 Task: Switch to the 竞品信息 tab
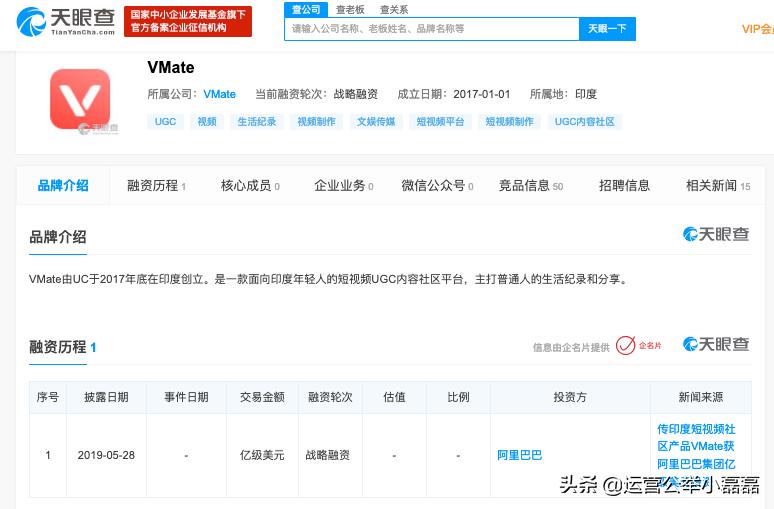(x=531, y=186)
